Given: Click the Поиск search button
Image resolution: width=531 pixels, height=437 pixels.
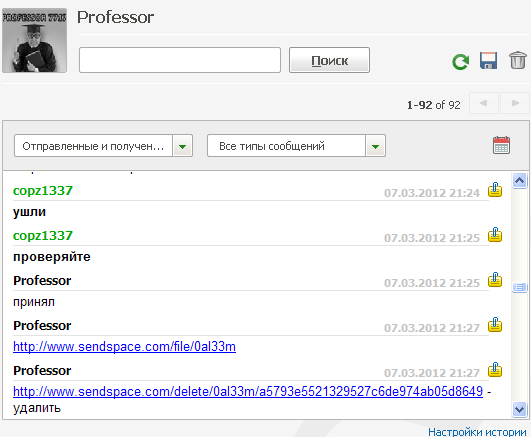Looking at the screenshot, I should pos(329,60).
